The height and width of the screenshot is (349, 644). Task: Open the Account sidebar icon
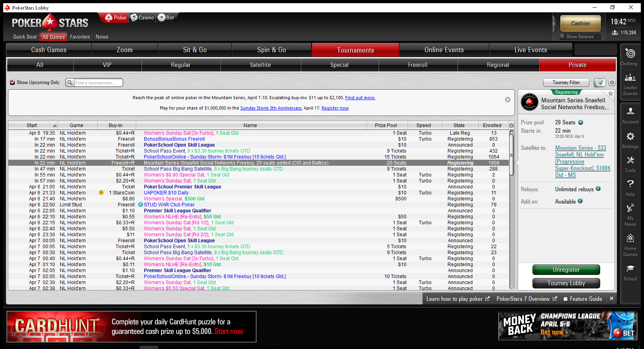[x=630, y=115]
